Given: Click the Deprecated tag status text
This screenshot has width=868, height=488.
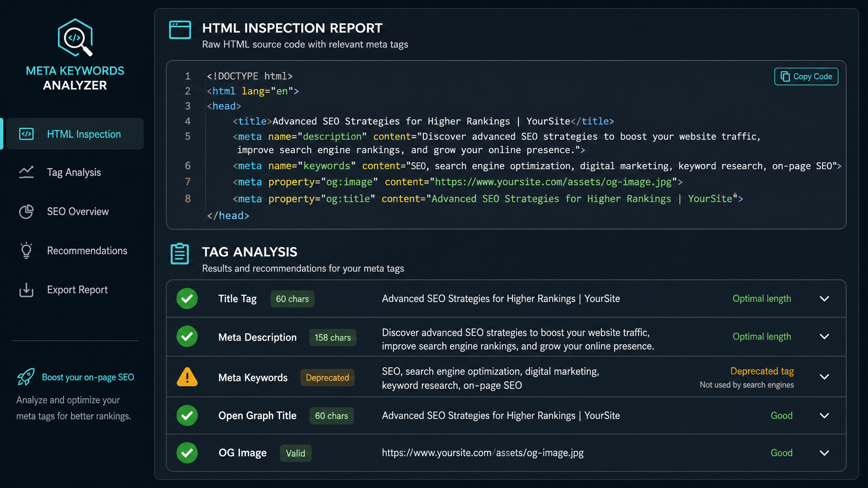Looking at the screenshot, I should [762, 371].
